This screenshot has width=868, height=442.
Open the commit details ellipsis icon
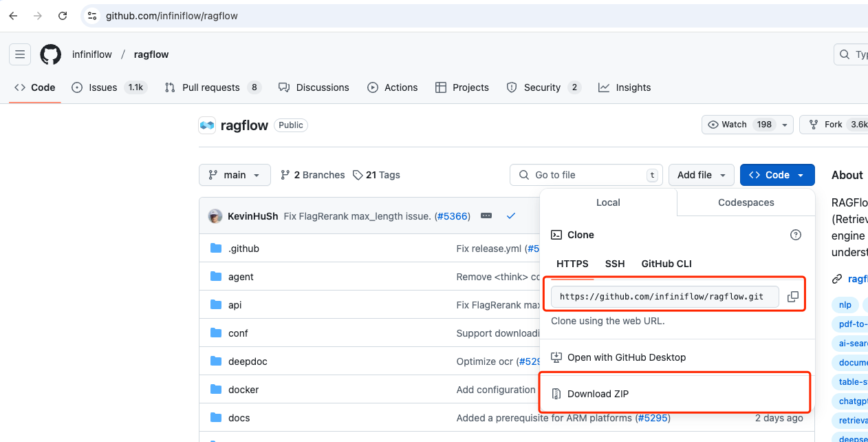click(x=486, y=215)
